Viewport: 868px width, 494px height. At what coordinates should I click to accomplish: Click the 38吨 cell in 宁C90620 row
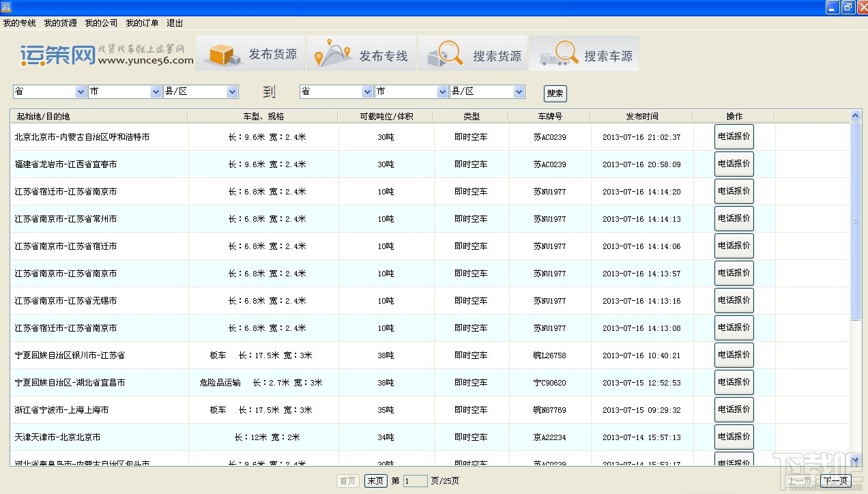pyautogui.click(x=386, y=383)
